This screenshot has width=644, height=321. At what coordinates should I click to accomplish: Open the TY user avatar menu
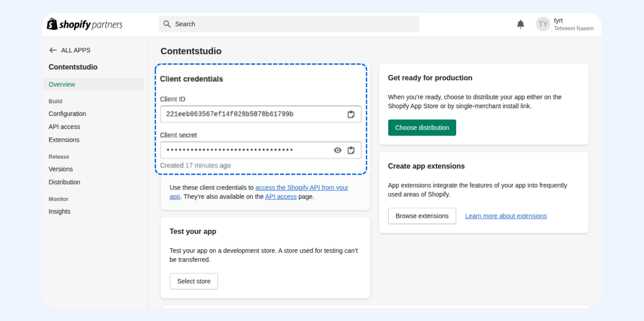(x=543, y=24)
